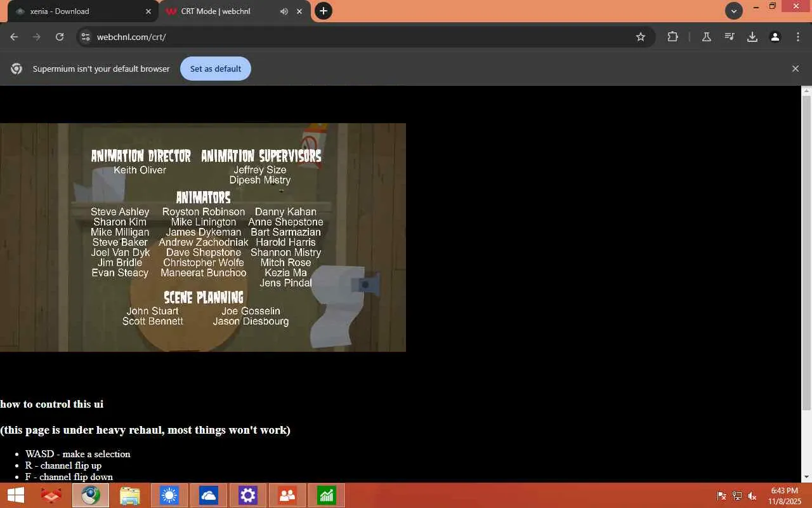Image resolution: width=812 pixels, height=508 pixels.
Task: Click the vertical scrollbar thumb
Action: click(x=807, y=253)
